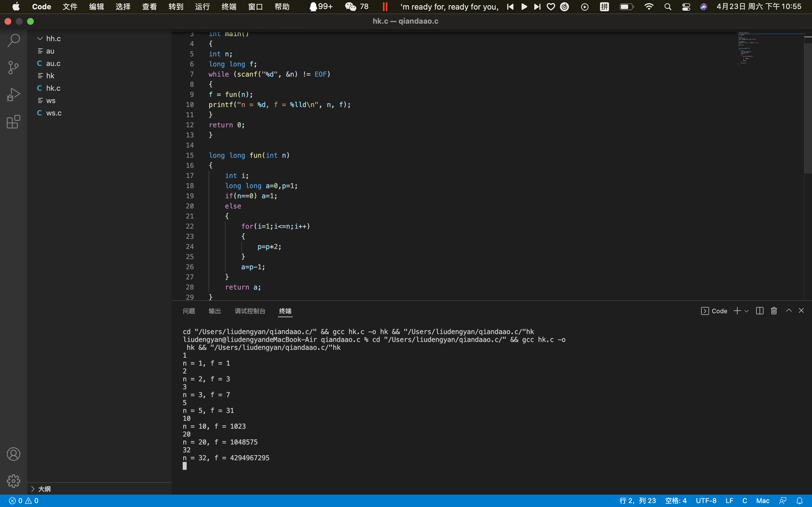This screenshot has height=507, width=812.
Task: Open the Source Control view
Action: click(14, 67)
